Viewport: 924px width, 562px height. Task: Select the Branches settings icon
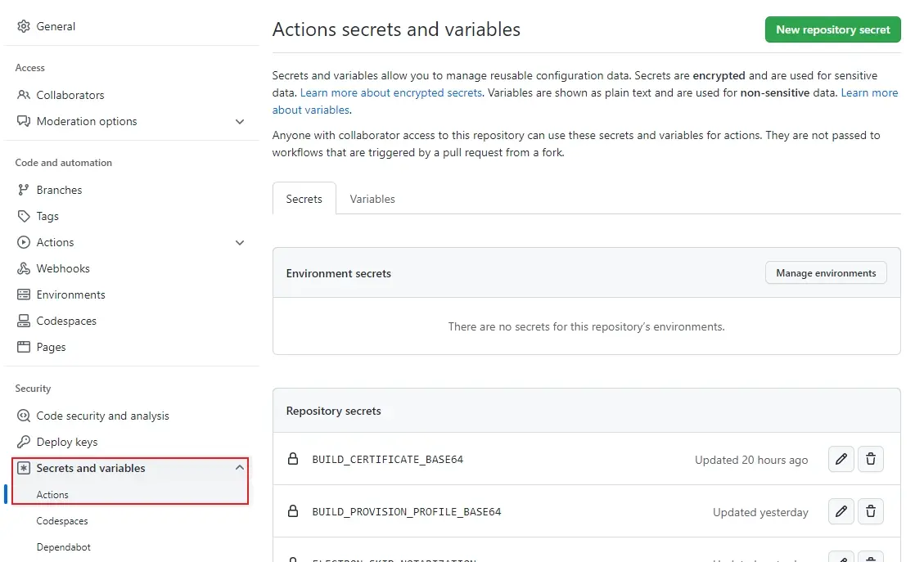point(25,190)
